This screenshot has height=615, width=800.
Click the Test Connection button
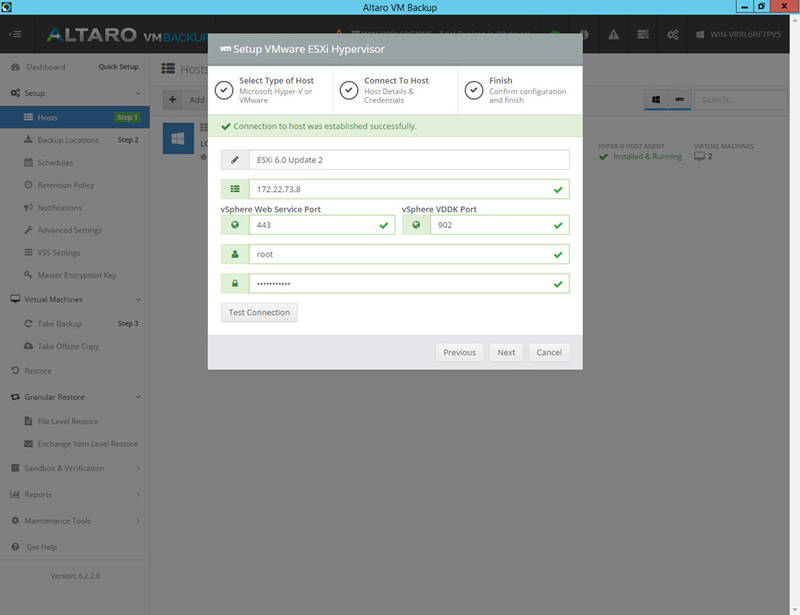(259, 312)
